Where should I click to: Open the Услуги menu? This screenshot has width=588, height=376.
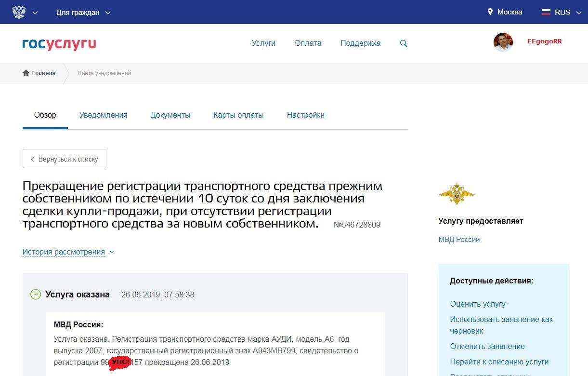(263, 43)
